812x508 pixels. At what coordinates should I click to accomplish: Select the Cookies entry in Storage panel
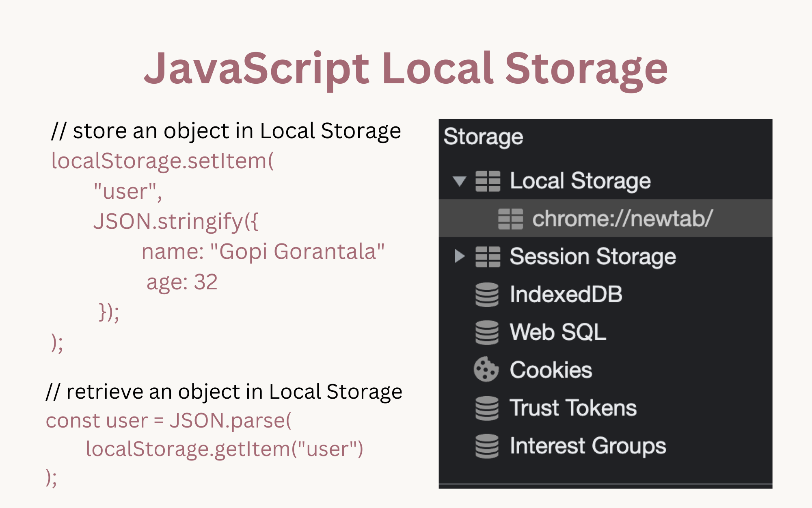(551, 370)
